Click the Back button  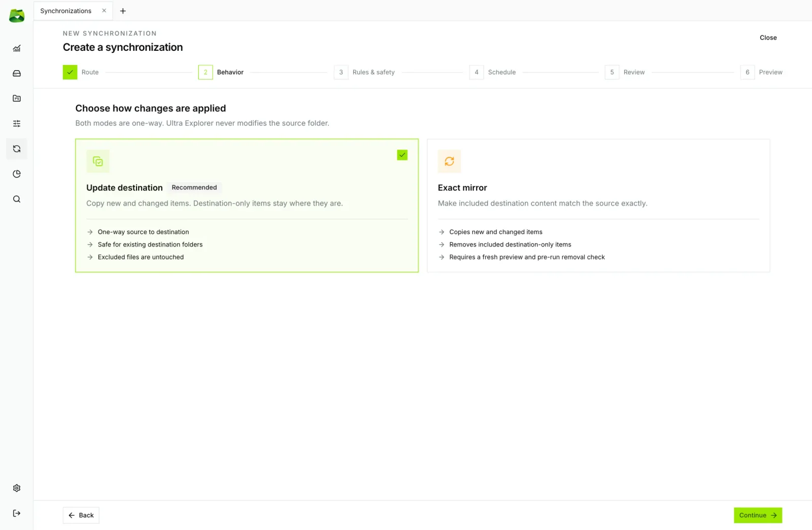point(81,515)
